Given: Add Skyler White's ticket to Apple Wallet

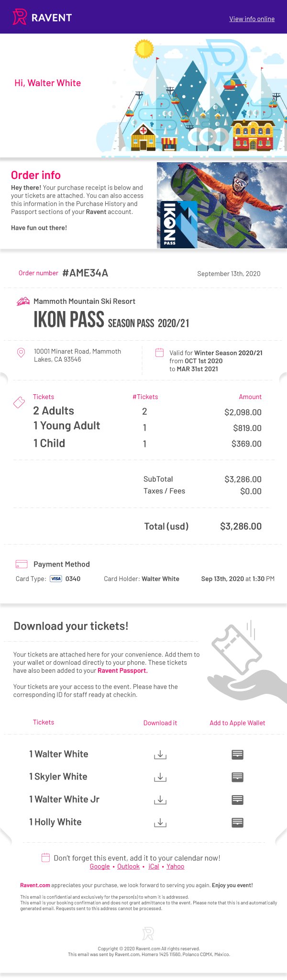Looking at the screenshot, I should 237,777.
